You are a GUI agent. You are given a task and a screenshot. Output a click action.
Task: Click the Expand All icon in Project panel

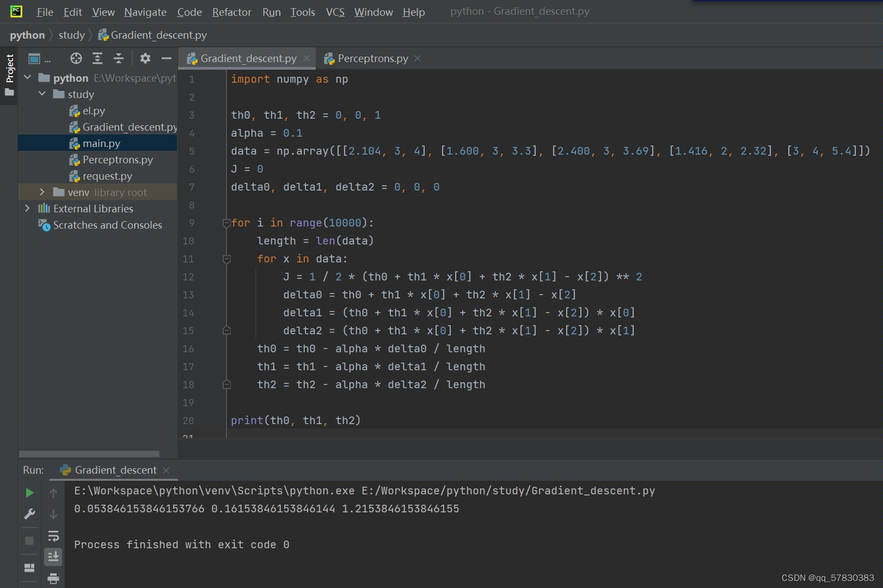pos(97,58)
